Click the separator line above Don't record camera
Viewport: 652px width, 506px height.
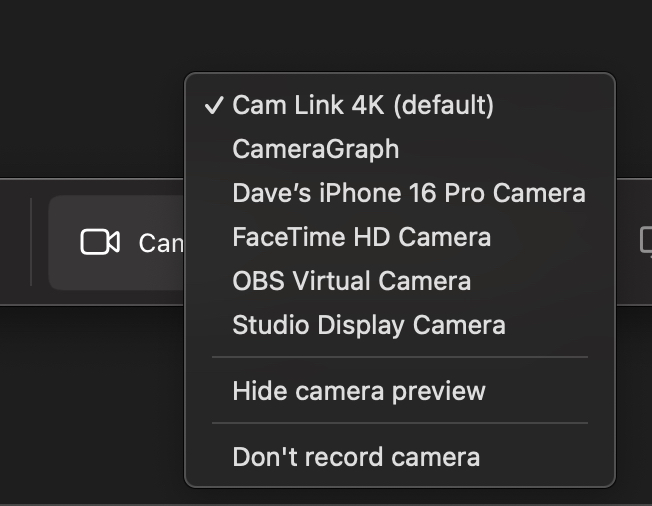click(400, 423)
